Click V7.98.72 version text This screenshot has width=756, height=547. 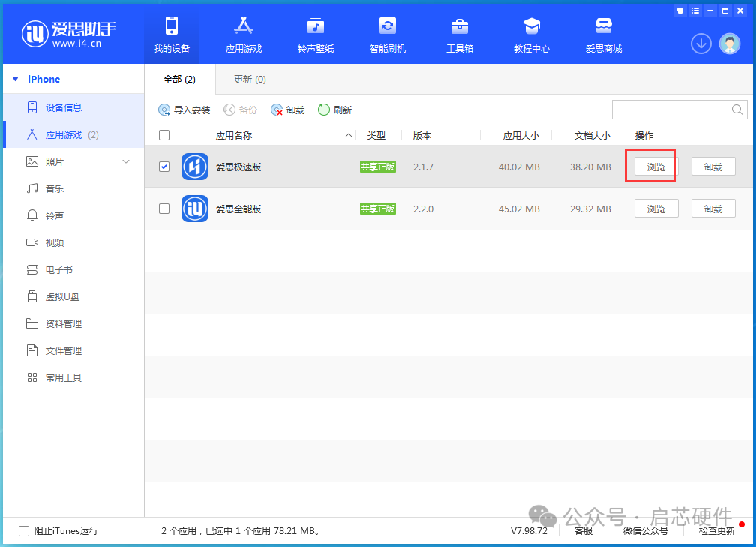pos(529,531)
